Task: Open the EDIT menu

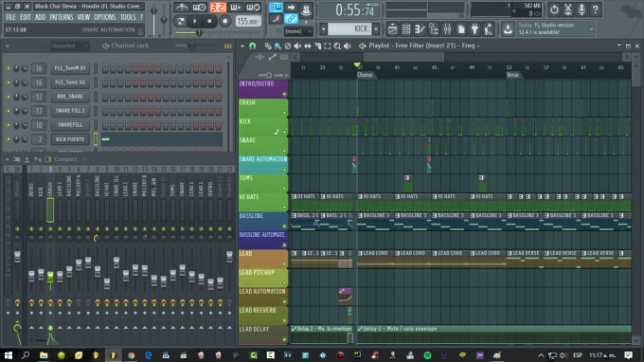Action: [x=26, y=17]
